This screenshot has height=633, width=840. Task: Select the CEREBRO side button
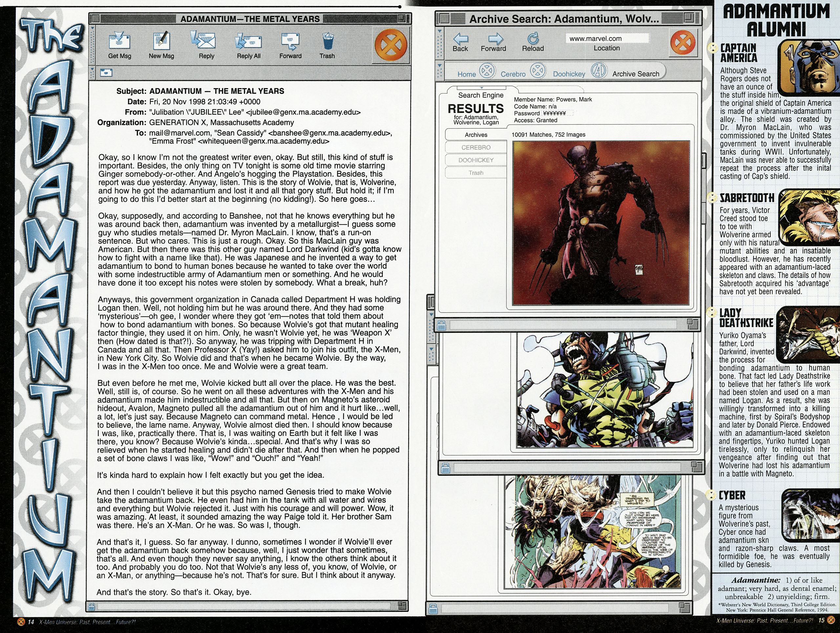(476, 147)
